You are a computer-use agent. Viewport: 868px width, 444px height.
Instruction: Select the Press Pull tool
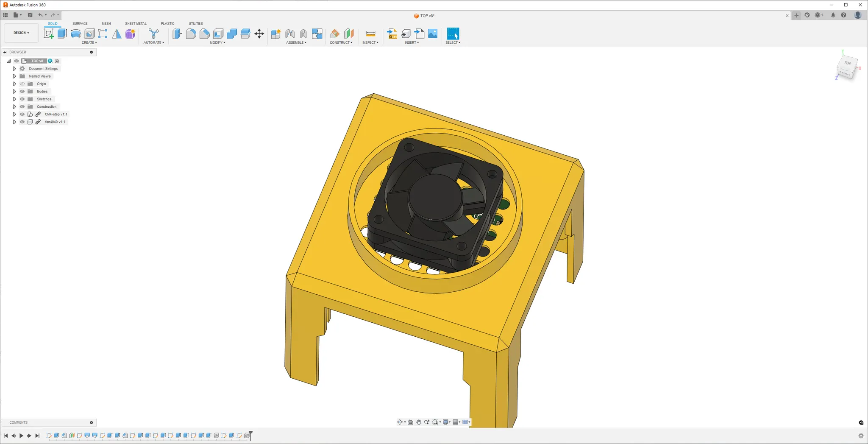(177, 34)
